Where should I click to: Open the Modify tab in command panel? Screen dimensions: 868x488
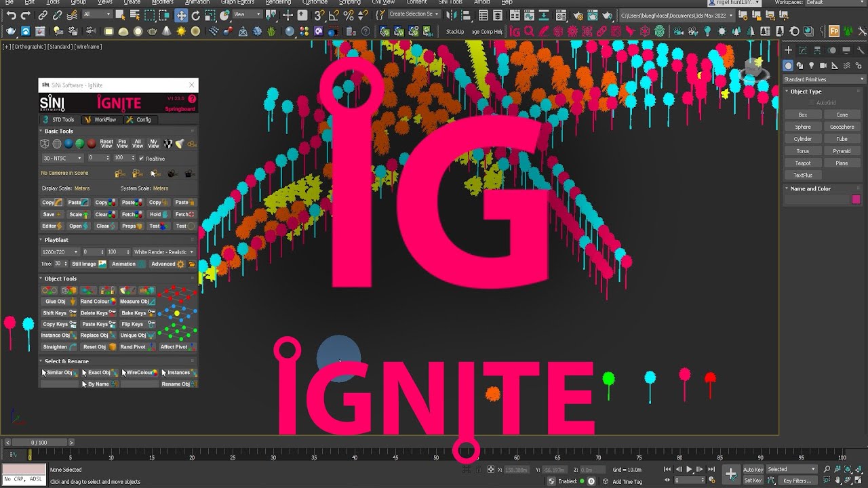pyautogui.click(x=803, y=51)
